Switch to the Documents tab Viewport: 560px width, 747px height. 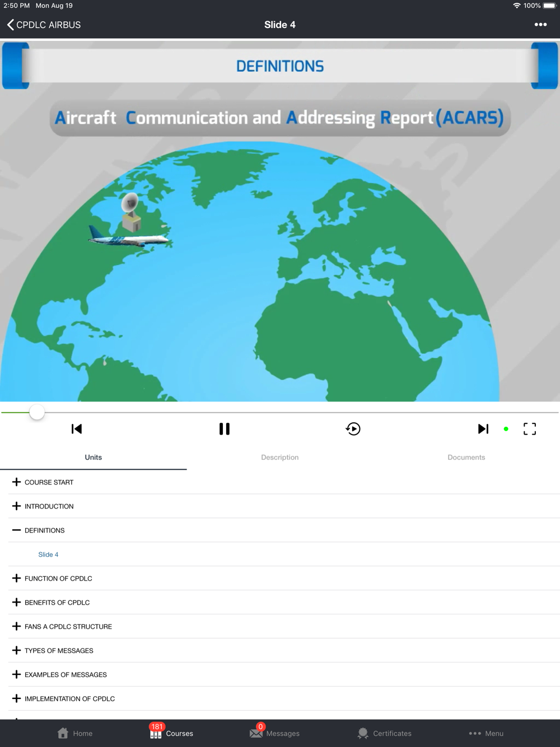point(466,457)
